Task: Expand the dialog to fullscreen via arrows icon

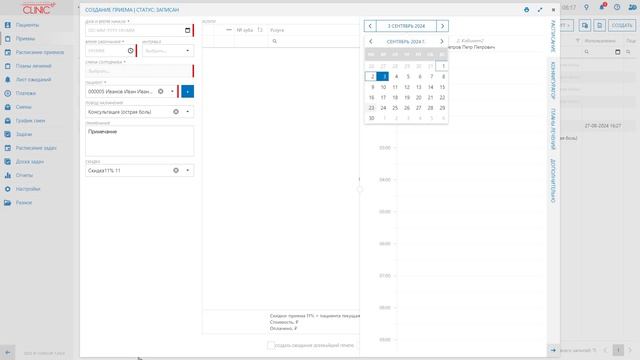Action: point(540,10)
